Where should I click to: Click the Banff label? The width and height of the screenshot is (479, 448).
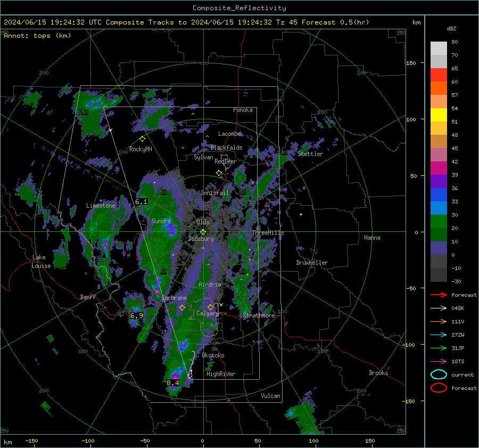[x=88, y=297]
